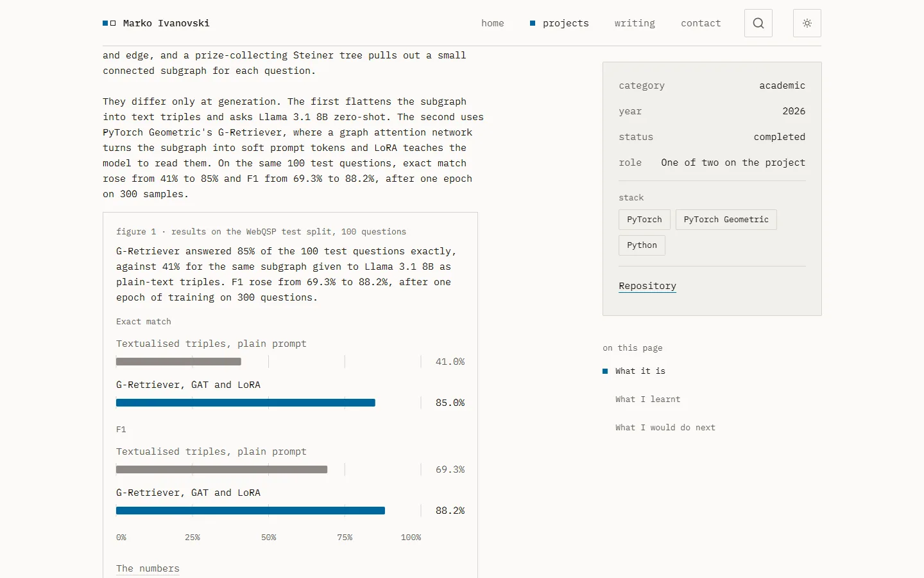Viewport: 924px width, 578px height.
Task: Click the figure 1 caption text
Action: tap(261, 232)
